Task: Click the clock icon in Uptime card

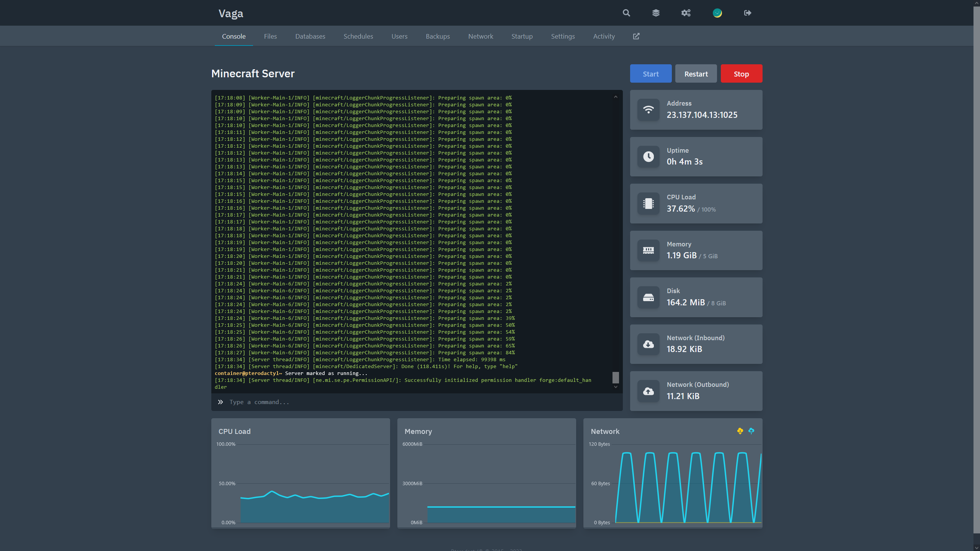Action: click(648, 156)
